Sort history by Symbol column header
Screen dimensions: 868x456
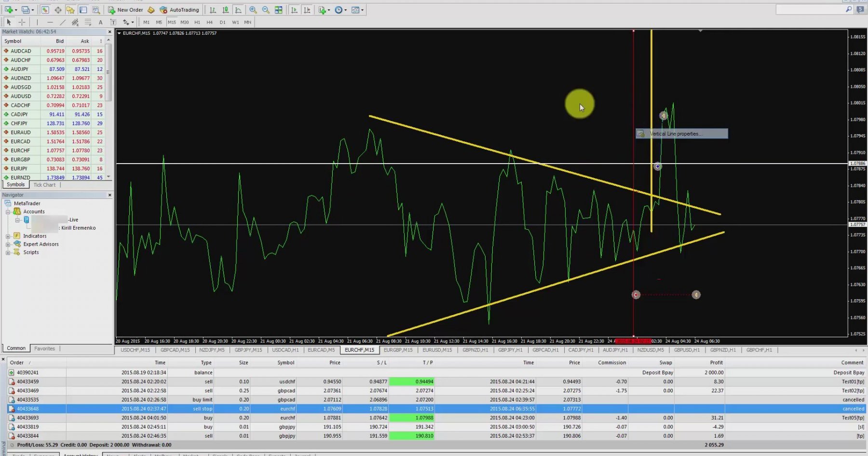click(x=285, y=363)
